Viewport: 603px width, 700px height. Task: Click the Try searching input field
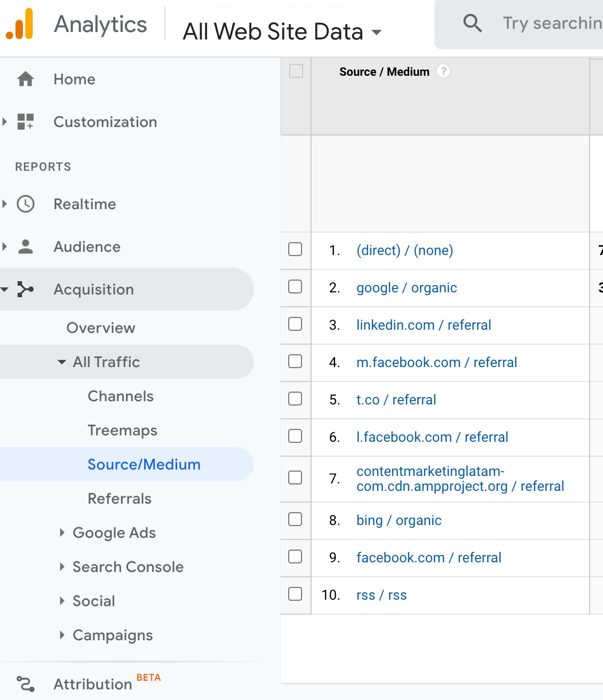[x=550, y=23]
